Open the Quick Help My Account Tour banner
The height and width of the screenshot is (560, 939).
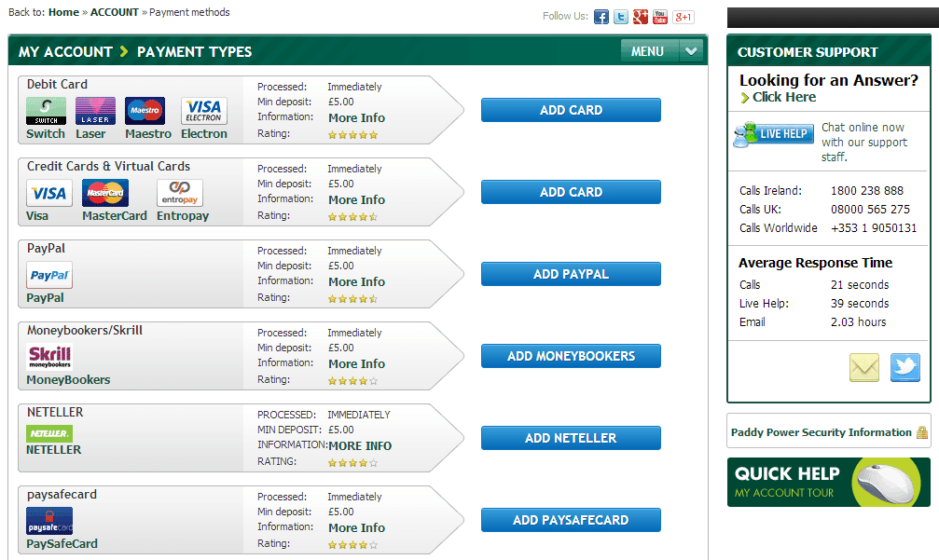point(829,483)
